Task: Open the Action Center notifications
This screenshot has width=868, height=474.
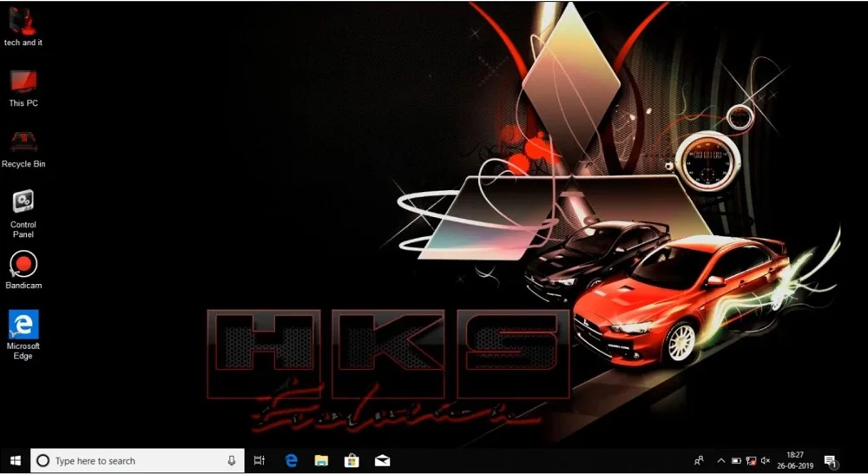Action: [x=830, y=461]
